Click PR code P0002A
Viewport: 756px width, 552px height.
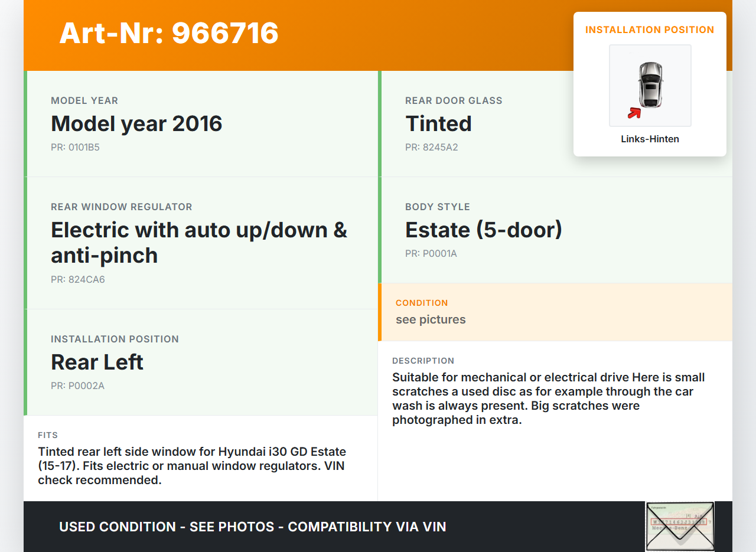point(77,386)
